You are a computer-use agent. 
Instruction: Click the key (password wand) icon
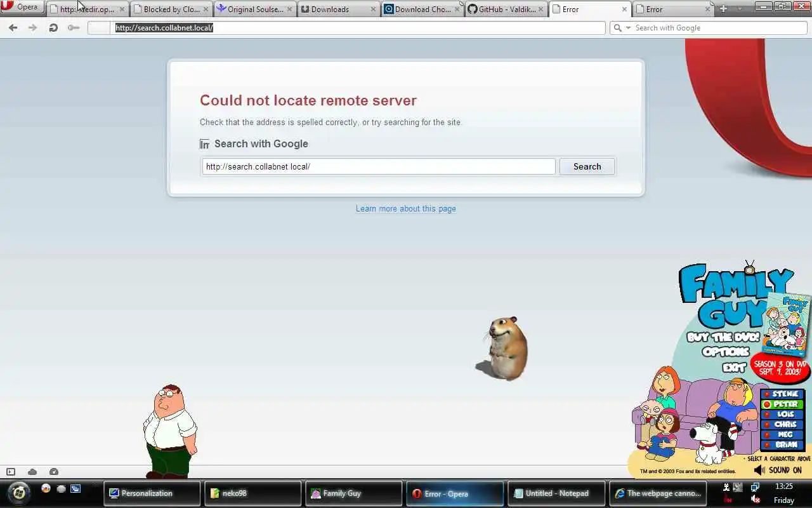click(x=74, y=28)
